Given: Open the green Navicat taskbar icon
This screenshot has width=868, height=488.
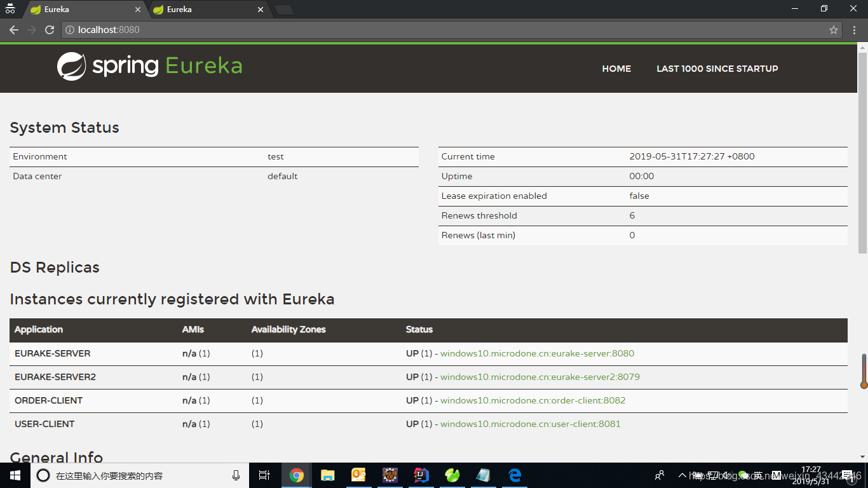Looking at the screenshot, I should pyautogui.click(x=452, y=475).
